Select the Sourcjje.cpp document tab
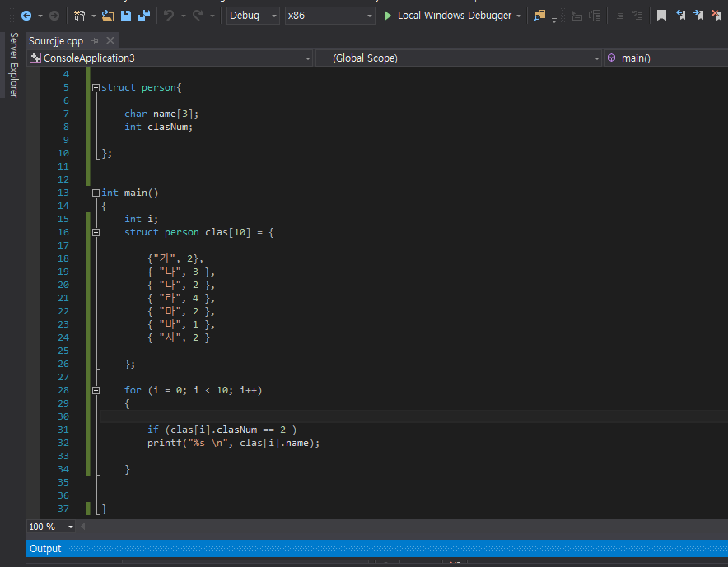This screenshot has width=728, height=567. [56, 40]
